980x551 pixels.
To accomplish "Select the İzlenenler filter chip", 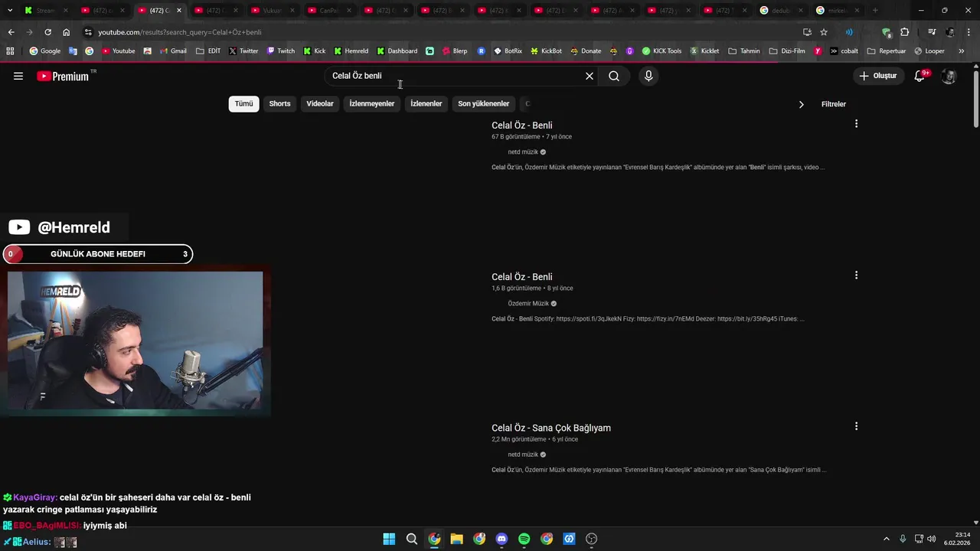I will point(426,104).
